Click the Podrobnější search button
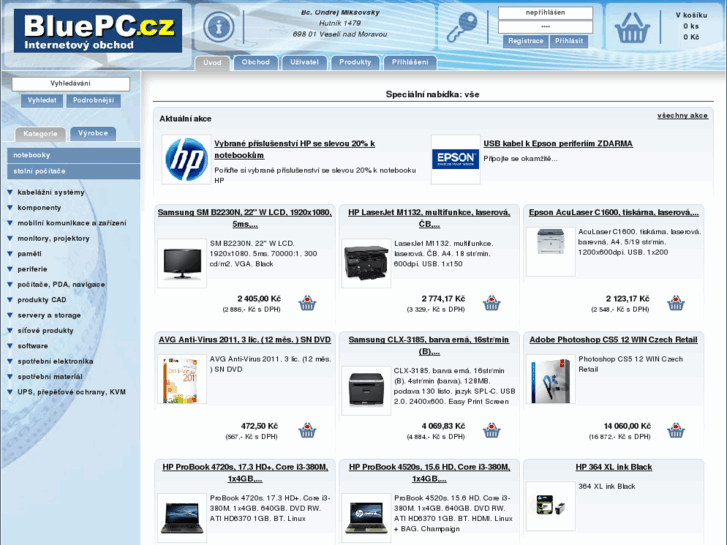Screen dimensions: 727x545 [93, 100]
